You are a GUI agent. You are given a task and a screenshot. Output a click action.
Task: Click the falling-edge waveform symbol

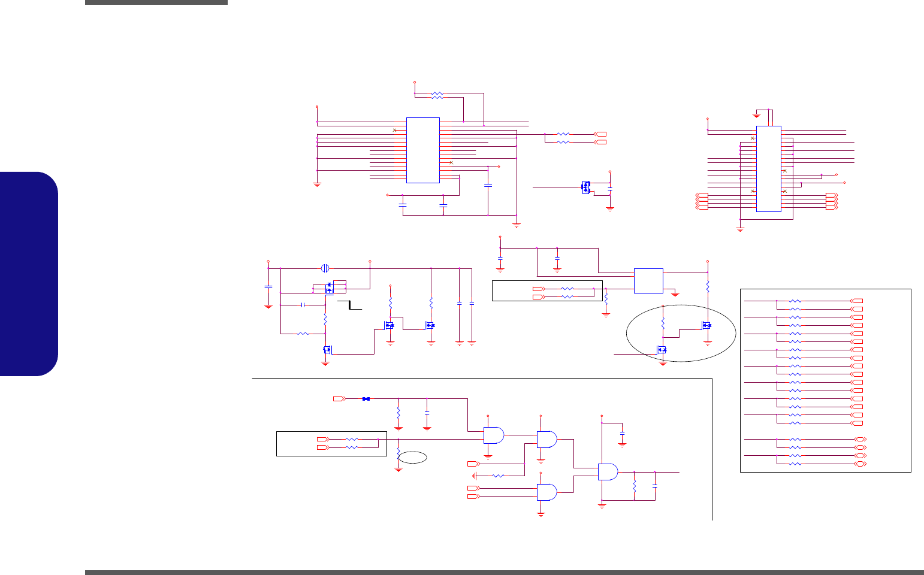(349, 305)
